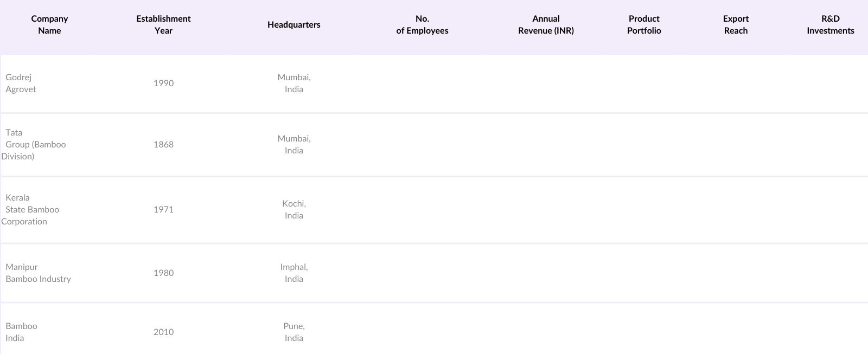Click the Company Name column header
The image size is (868, 354).
pos(49,25)
